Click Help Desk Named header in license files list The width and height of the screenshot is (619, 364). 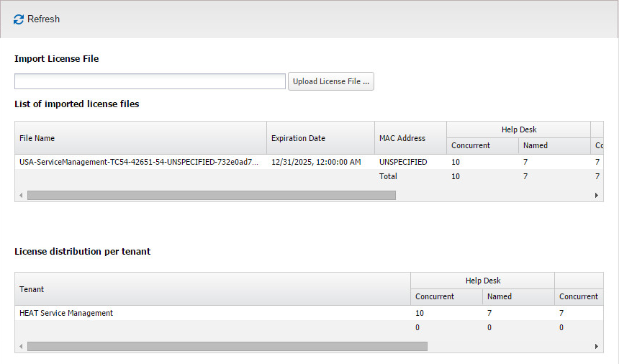coord(554,146)
